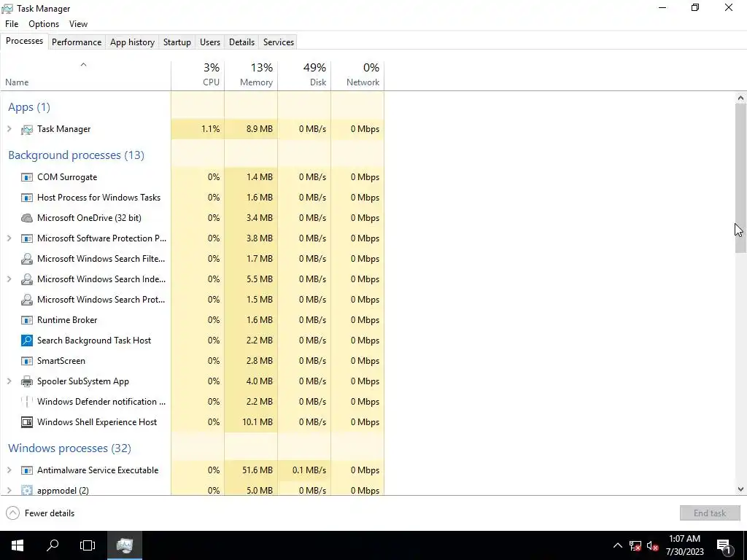This screenshot has height=560, width=747.
Task: Click the 51.6 MB memory value
Action: click(x=258, y=470)
